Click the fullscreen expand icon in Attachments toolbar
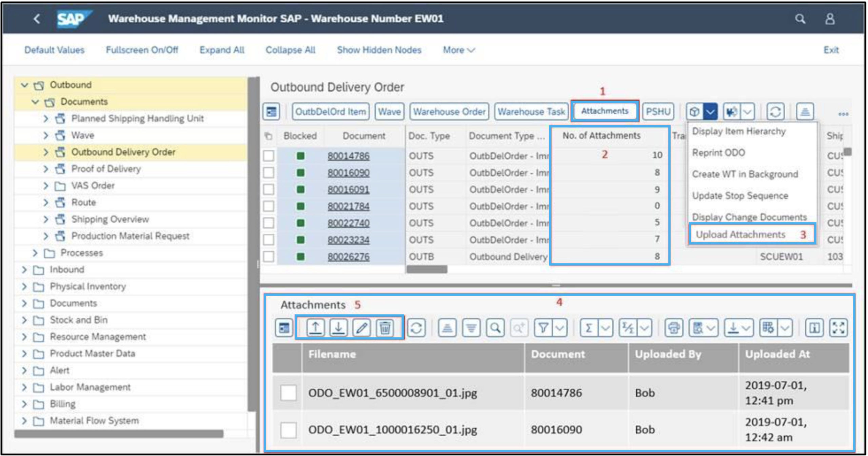This screenshot has height=456, width=868. click(x=838, y=328)
